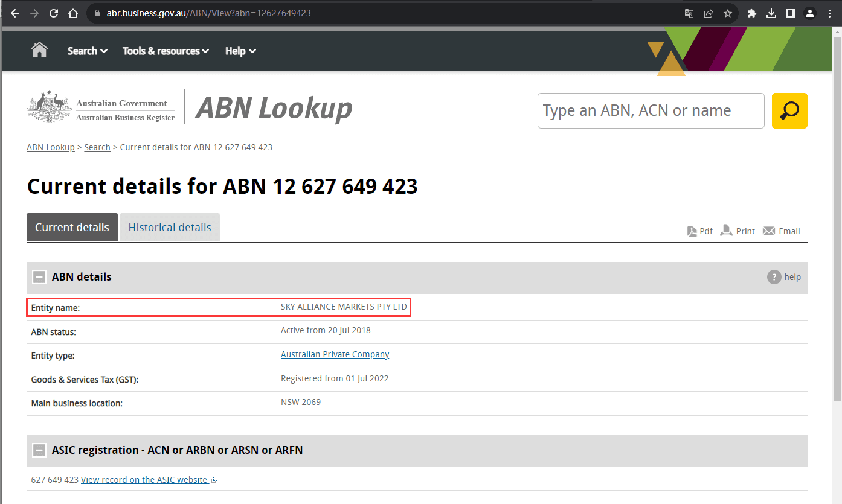This screenshot has height=504, width=842.
Task: Click the Entity type label
Action: tap(53, 356)
